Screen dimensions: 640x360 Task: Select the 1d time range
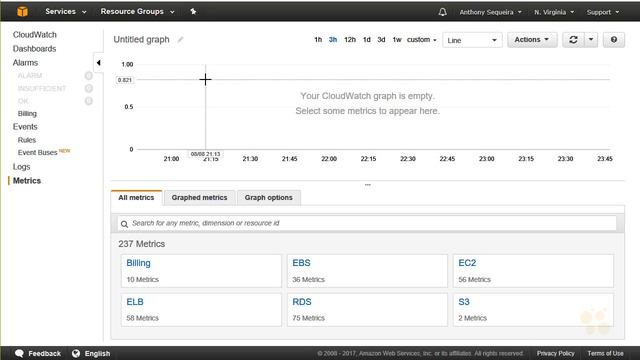(367, 40)
